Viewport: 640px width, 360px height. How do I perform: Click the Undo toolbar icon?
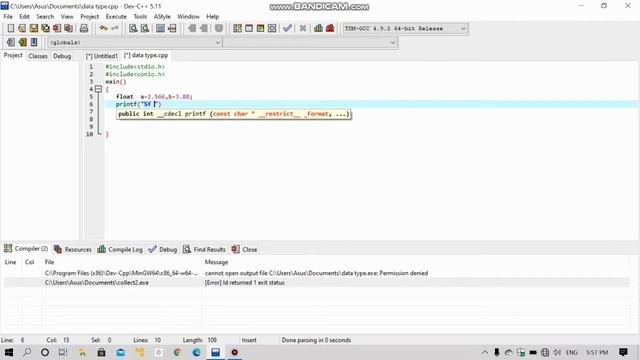tap(104, 28)
